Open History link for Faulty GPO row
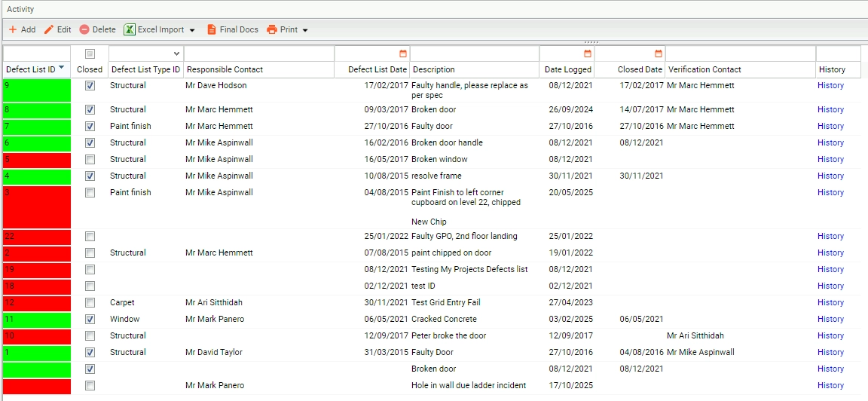The height and width of the screenshot is (401, 868). [x=830, y=236]
